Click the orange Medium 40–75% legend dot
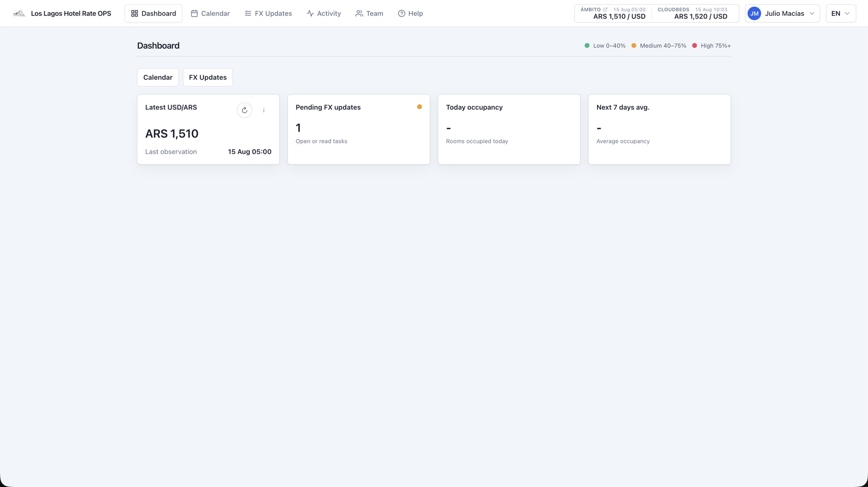This screenshot has height=487, width=868. tap(634, 45)
